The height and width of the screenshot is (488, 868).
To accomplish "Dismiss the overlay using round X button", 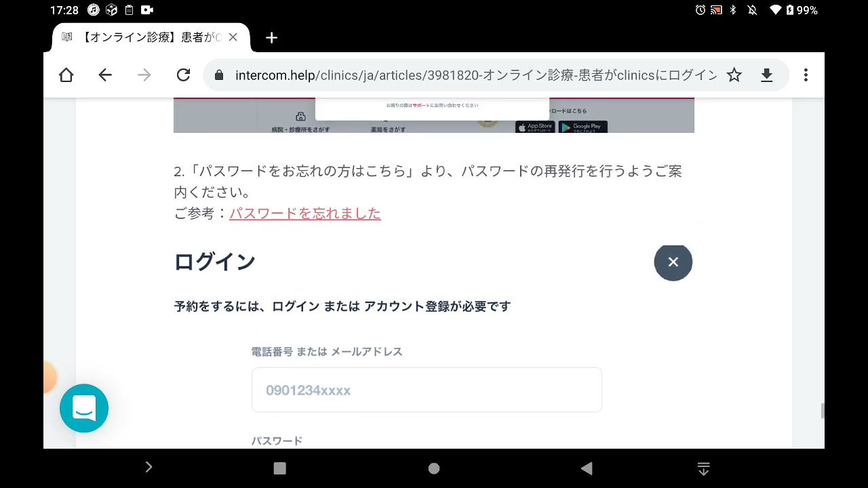I will point(673,262).
